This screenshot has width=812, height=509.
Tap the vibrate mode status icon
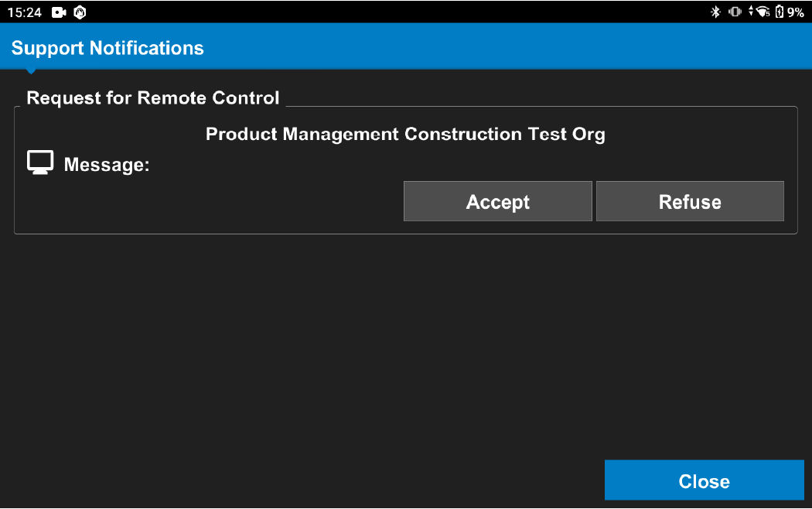point(734,12)
